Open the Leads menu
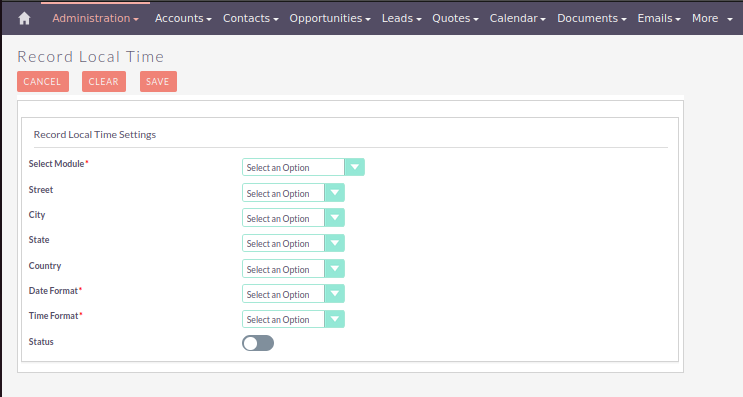 (x=401, y=18)
